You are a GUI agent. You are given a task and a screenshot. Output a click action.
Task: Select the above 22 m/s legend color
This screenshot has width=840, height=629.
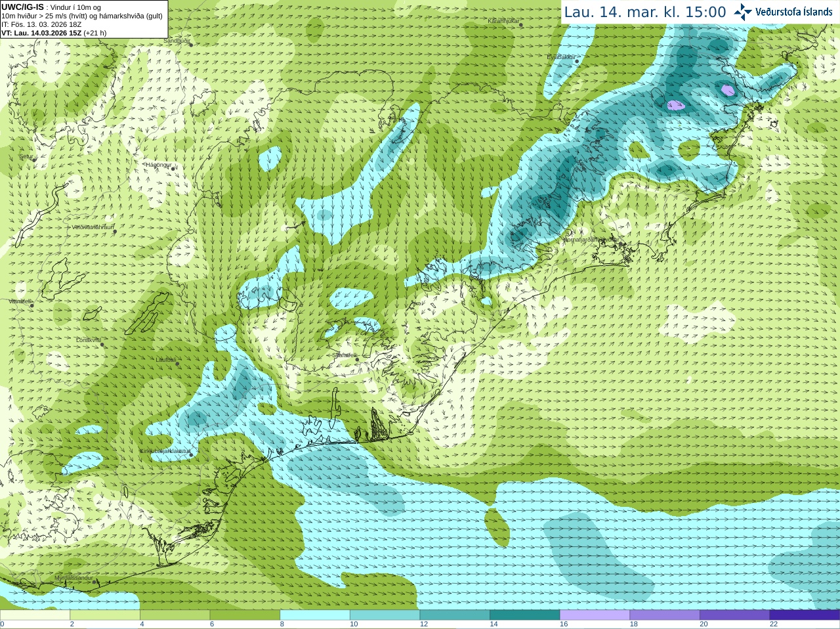click(805, 615)
